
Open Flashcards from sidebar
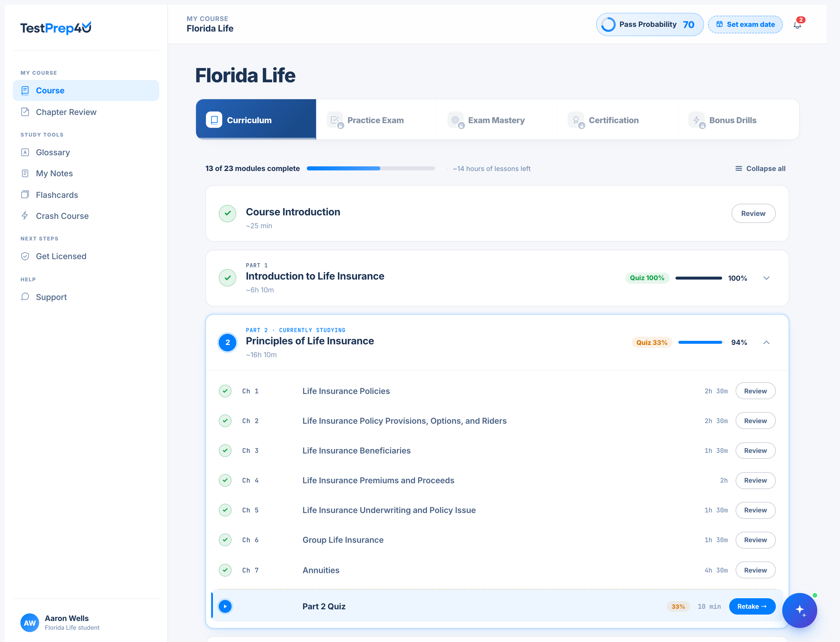[86, 195]
